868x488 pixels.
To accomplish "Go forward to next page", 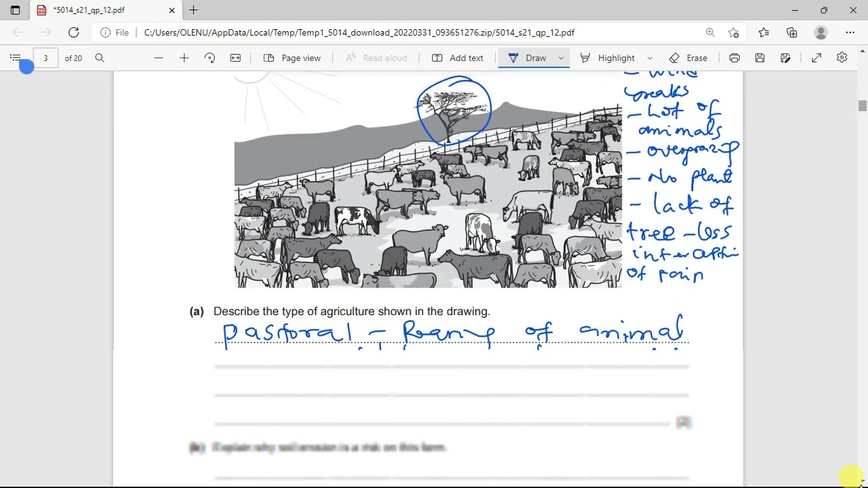I will tap(45, 33).
